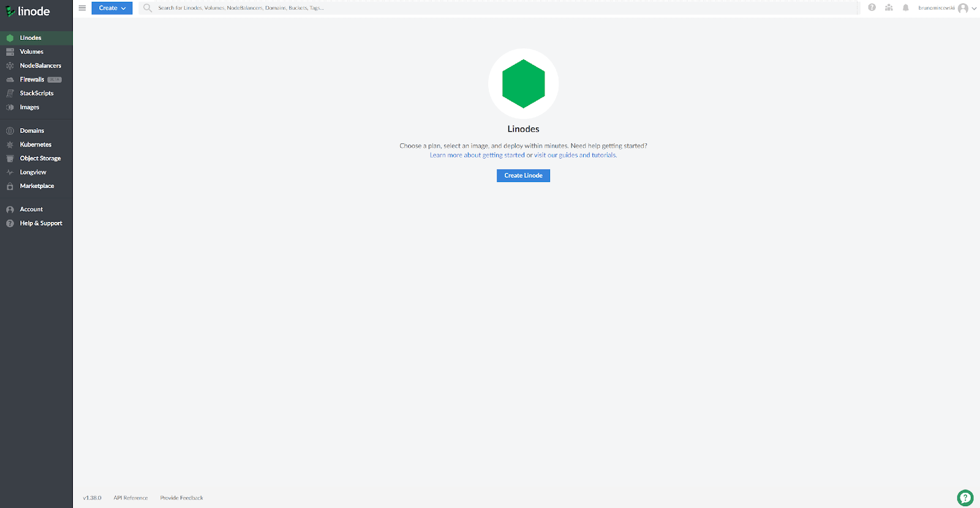Open the green support chat bubble
The height and width of the screenshot is (508, 980).
pos(965,498)
